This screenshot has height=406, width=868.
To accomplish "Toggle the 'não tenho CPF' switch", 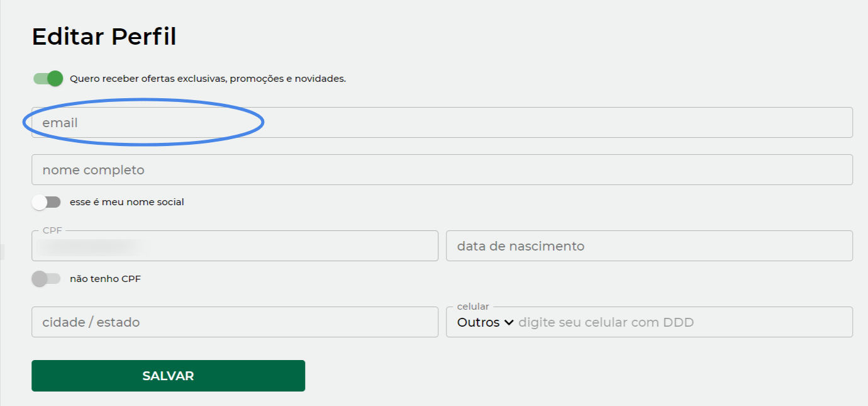I will (47, 279).
